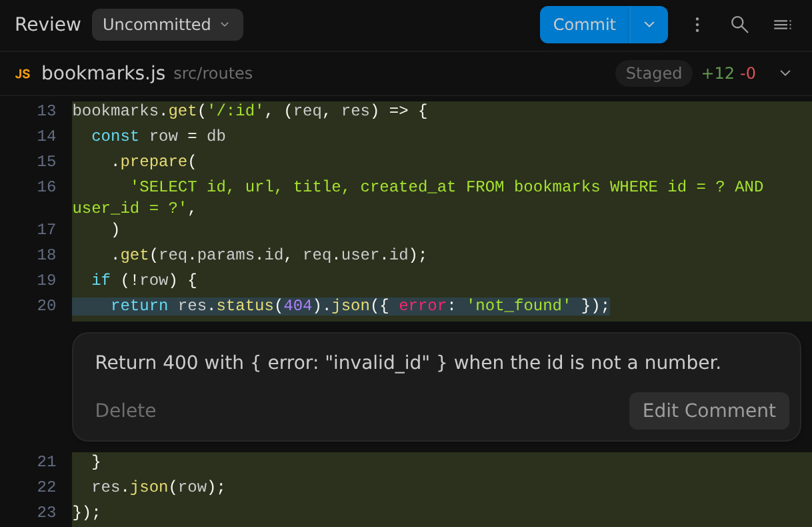
Task: Select line number 17 in the gutter
Action: coord(47,229)
